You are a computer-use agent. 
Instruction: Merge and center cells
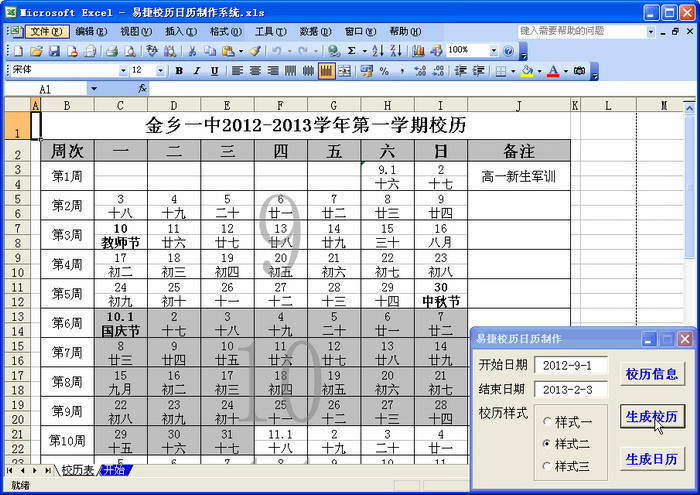pos(345,71)
